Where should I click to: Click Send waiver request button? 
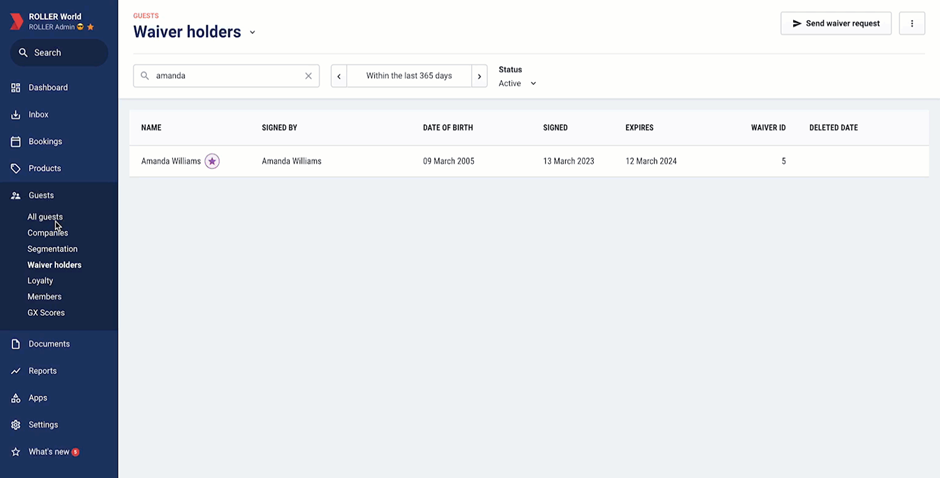(x=836, y=23)
